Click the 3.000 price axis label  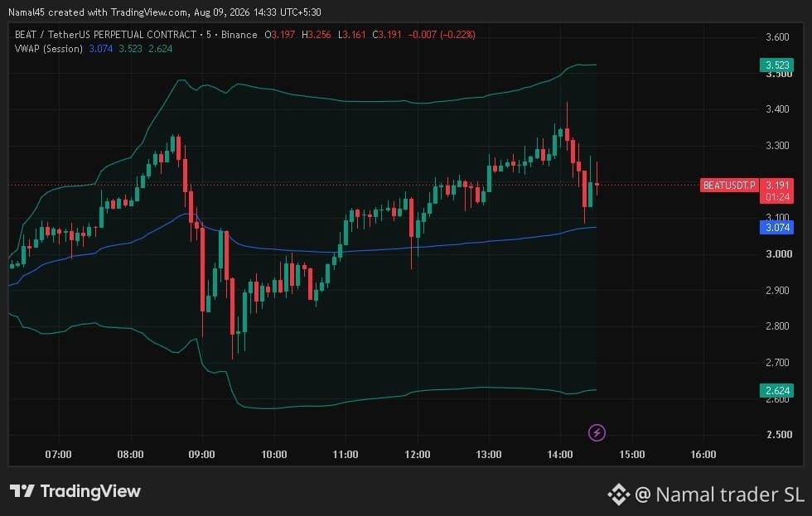[779, 253]
